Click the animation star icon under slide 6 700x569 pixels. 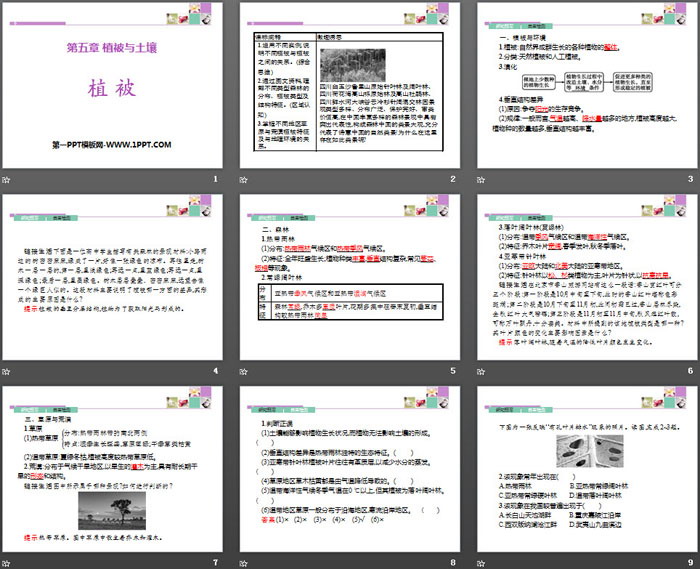pyautogui.click(x=481, y=371)
